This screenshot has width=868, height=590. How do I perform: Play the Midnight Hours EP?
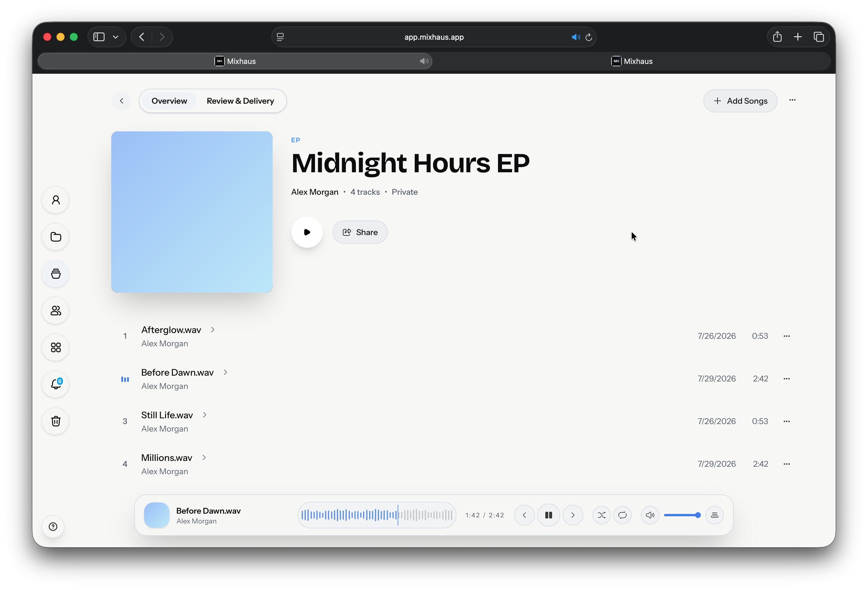click(307, 232)
